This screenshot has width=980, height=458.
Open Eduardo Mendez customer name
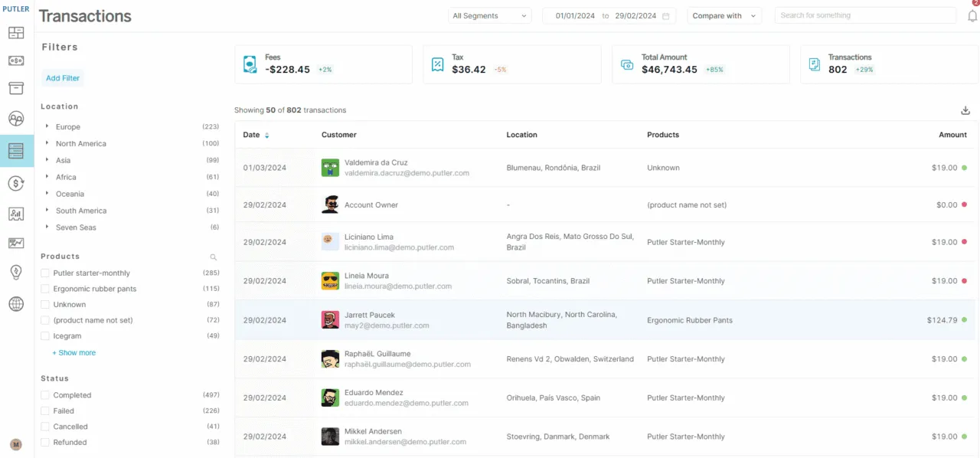374,393
